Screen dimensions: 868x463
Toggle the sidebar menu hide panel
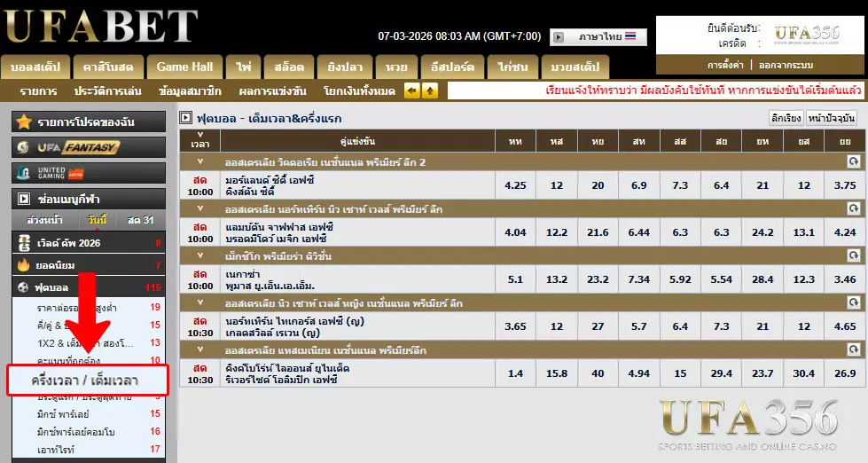24,200
